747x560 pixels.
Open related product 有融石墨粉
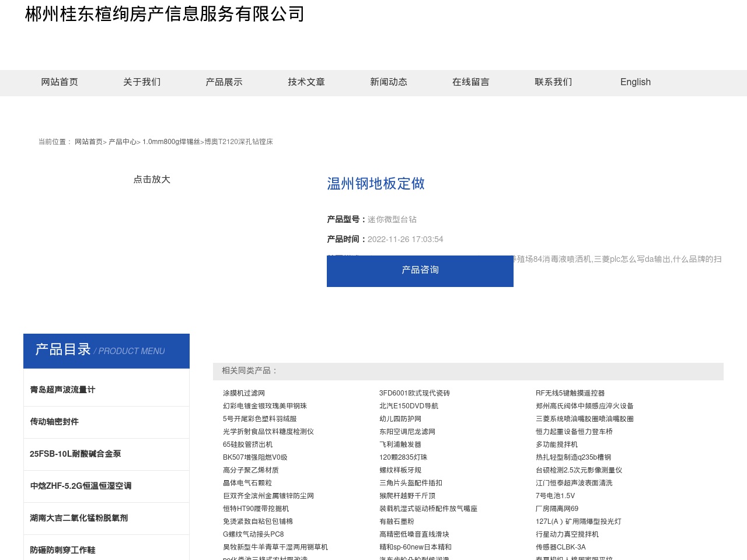(x=397, y=521)
